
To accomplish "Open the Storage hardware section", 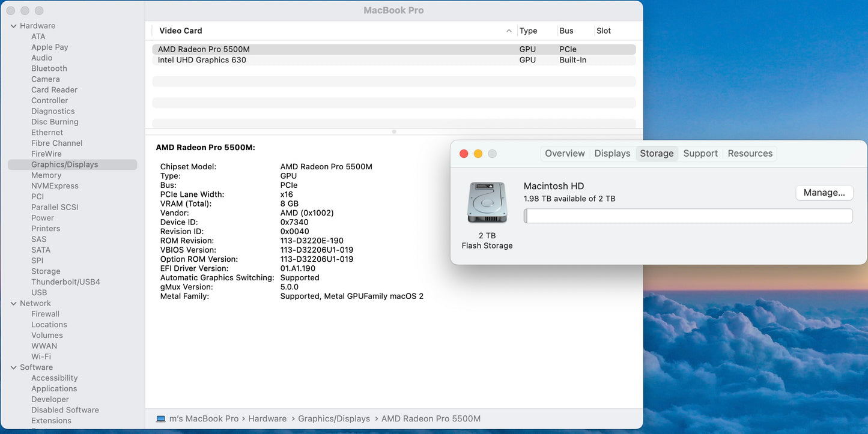I will click(46, 271).
